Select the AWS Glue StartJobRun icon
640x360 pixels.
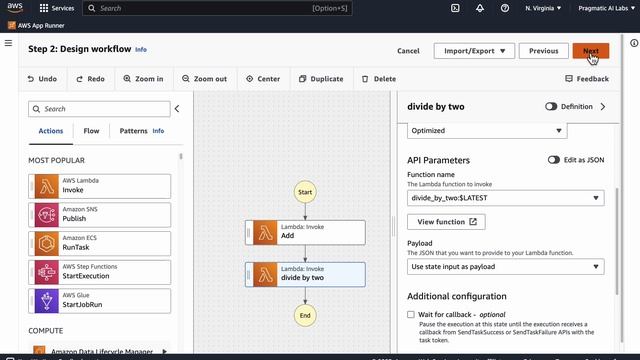pyautogui.click(x=47, y=301)
